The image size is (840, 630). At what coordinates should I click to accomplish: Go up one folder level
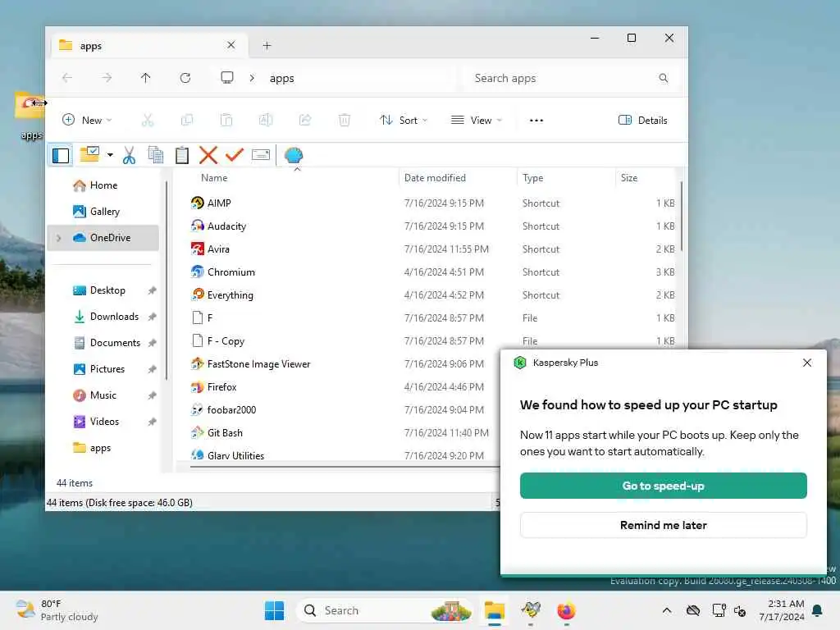click(x=146, y=78)
